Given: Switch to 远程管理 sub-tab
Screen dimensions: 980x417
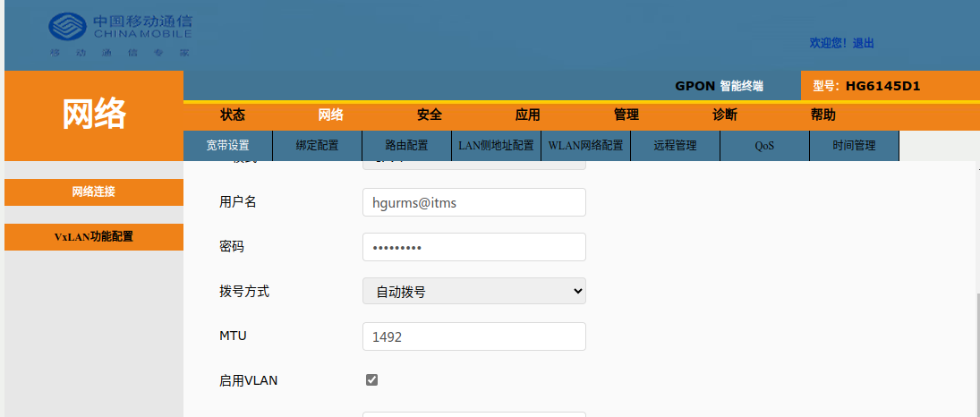Looking at the screenshot, I should (x=675, y=146).
